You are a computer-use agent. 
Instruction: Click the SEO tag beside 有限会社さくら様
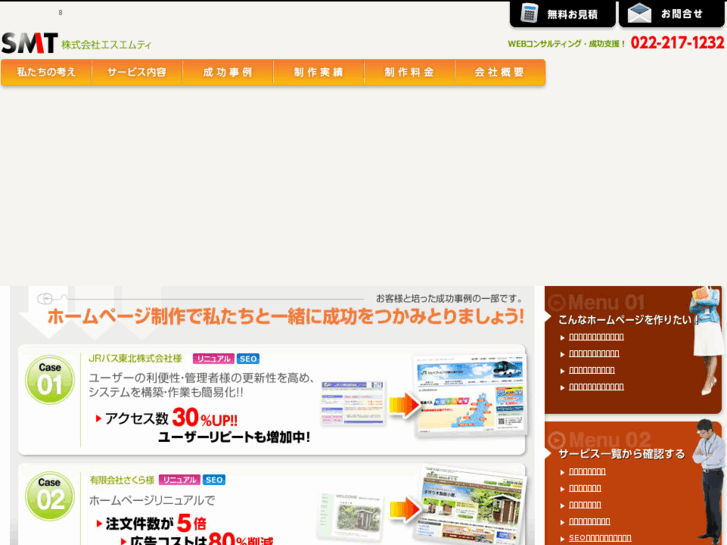click(214, 480)
